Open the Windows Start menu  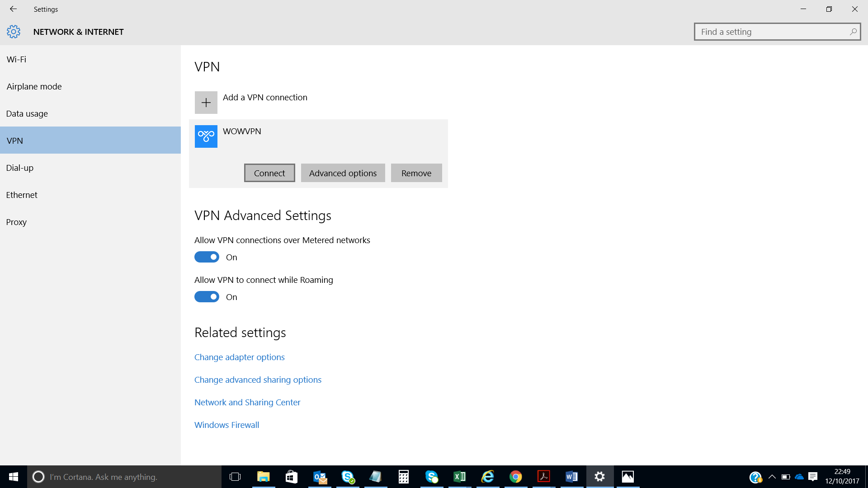[x=14, y=477]
